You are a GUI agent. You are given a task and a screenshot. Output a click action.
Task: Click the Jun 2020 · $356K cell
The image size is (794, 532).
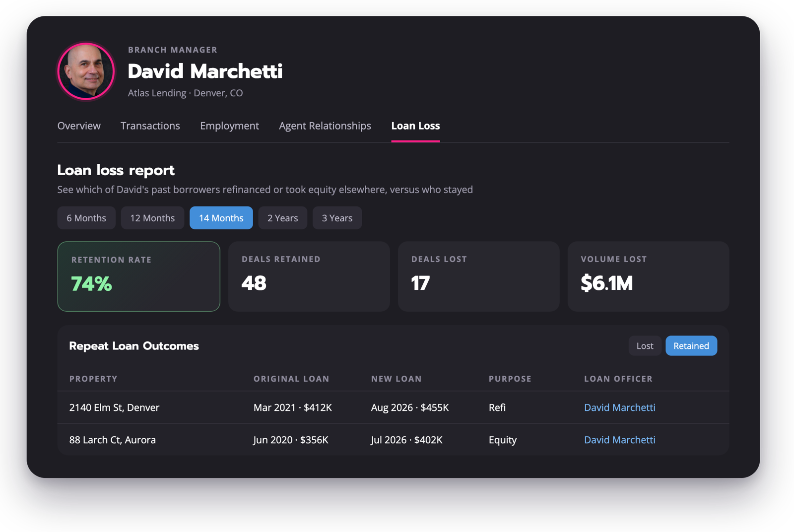(x=291, y=440)
